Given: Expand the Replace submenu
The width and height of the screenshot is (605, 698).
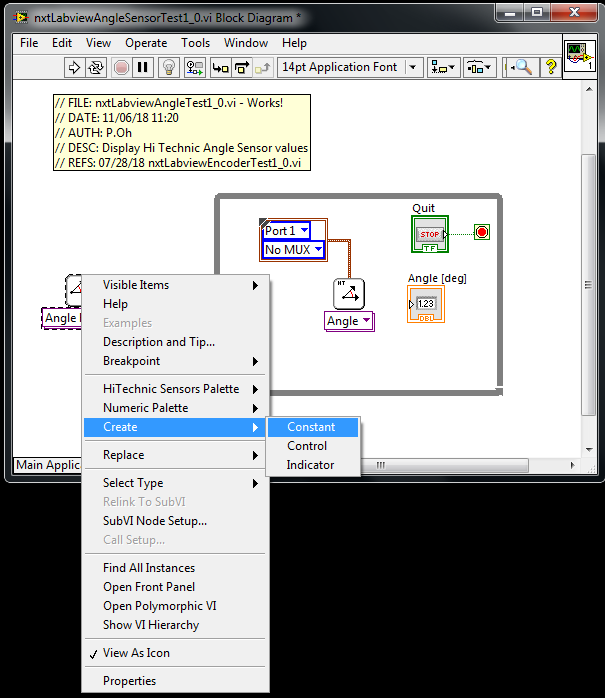Looking at the screenshot, I should (x=176, y=455).
